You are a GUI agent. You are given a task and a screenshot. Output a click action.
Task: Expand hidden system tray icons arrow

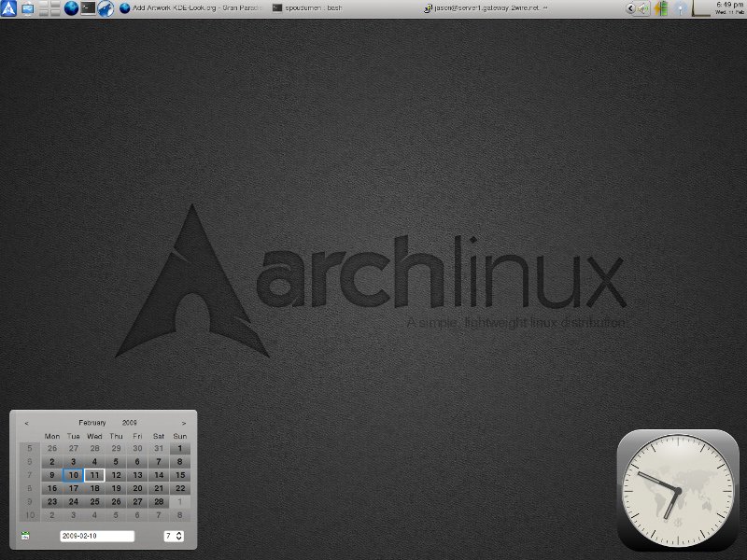(x=630, y=8)
